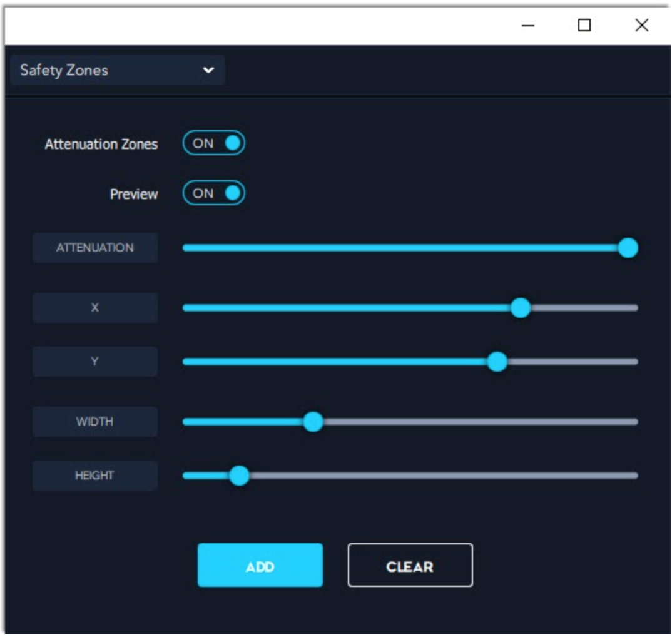Select the WIDTH label button
Viewport: 672px width, 637px height.
[x=95, y=422]
